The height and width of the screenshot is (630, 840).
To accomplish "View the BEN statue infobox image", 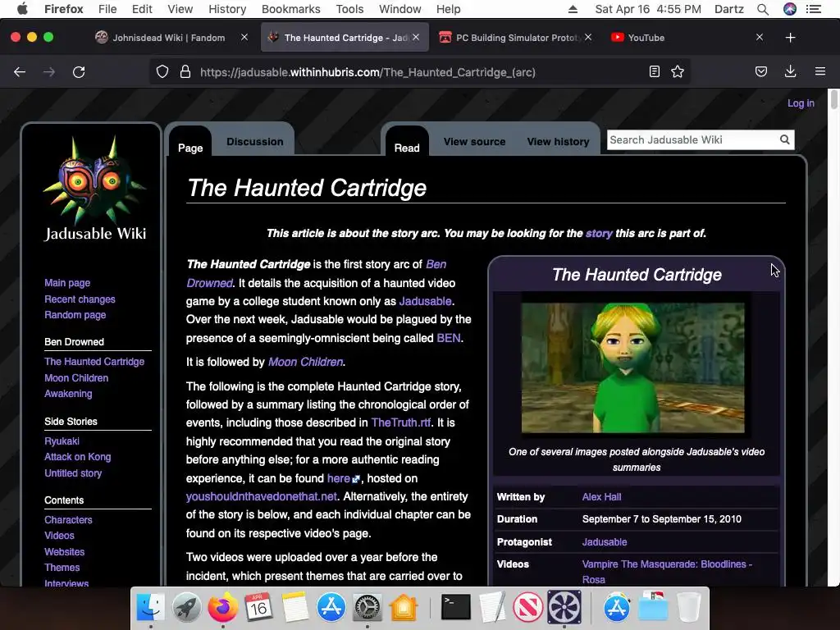I will click(632, 367).
